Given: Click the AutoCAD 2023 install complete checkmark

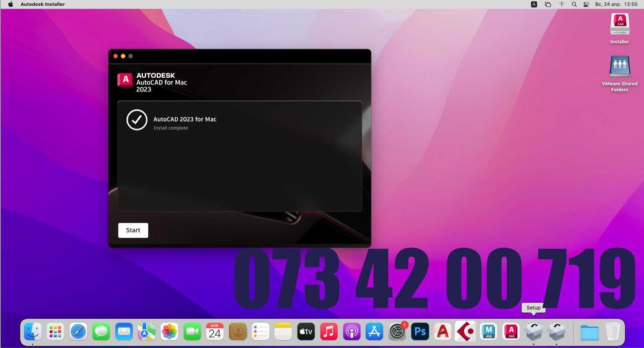Looking at the screenshot, I should click(x=137, y=120).
